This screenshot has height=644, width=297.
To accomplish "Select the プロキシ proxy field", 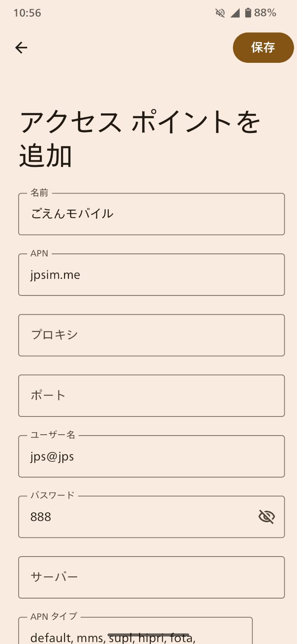I will coord(151,335).
